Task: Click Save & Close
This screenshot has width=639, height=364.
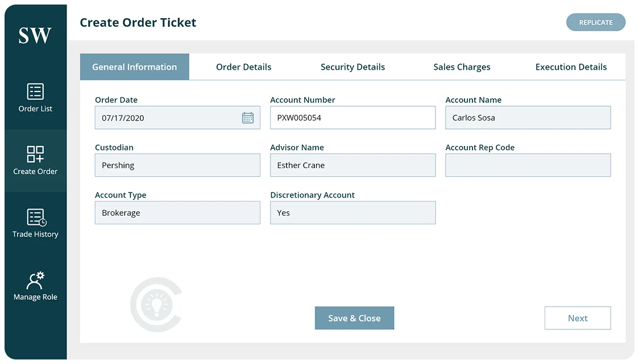Action: tap(354, 318)
